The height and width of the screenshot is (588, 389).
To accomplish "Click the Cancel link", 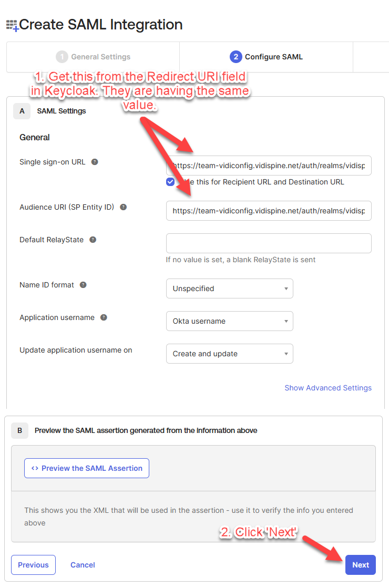I will click(x=83, y=565).
